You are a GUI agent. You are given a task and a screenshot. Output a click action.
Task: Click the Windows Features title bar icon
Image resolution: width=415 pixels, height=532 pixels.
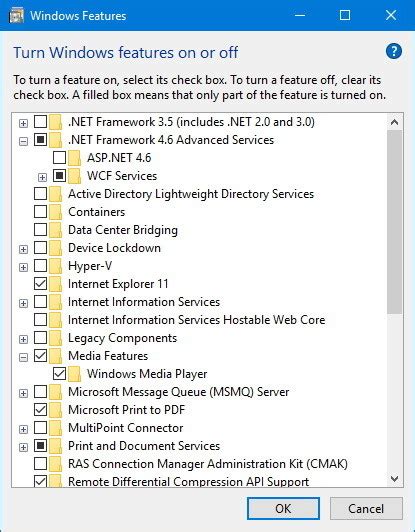click(16, 16)
